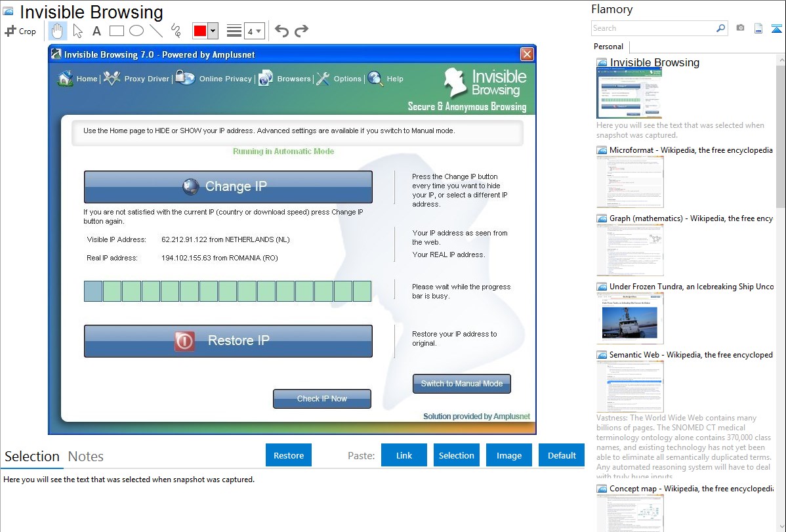
Task: Redo the annotation
Action: coord(301,31)
